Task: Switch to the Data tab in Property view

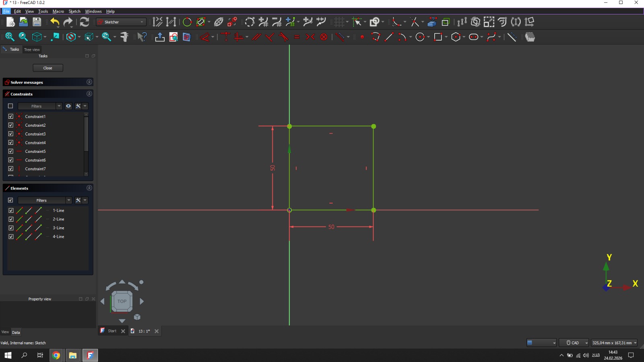Action: click(16, 332)
